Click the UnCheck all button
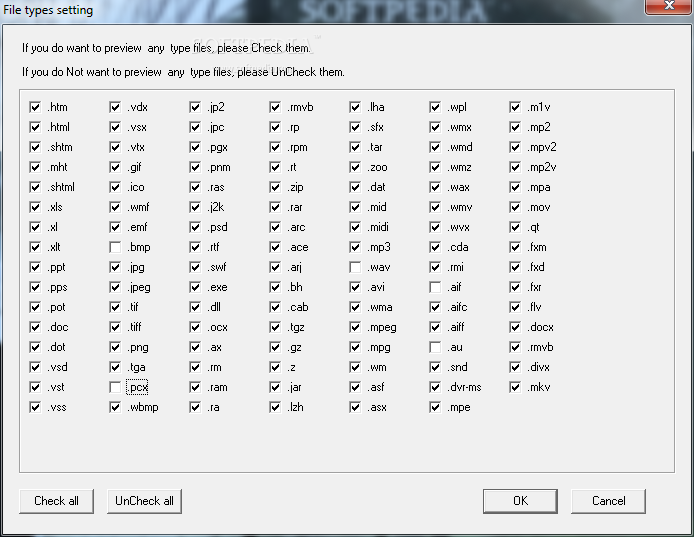This screenshot has height=537, width=694. click(144, 501)
